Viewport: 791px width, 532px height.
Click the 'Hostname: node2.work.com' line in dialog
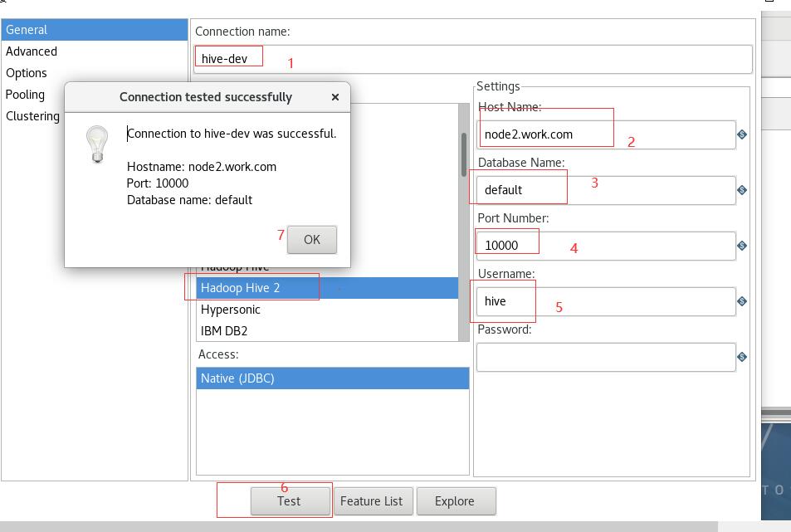(x=202, y=167)
